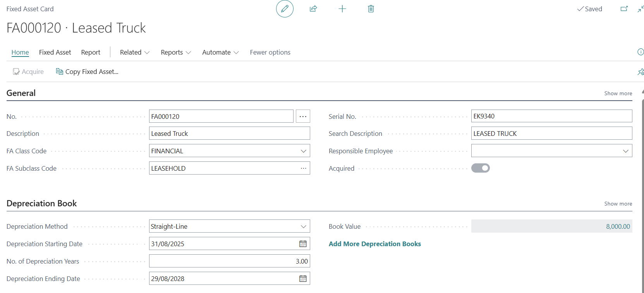Toggle the Acquired switch
Image resolution: width=644 pixels, height=293 pixels.
[x=480, y=168]
